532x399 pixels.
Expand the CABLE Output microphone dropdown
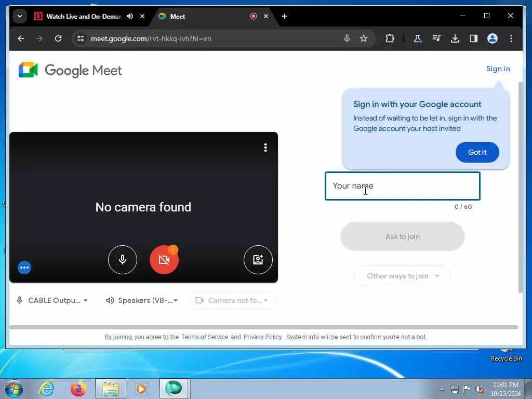(52, 301)
